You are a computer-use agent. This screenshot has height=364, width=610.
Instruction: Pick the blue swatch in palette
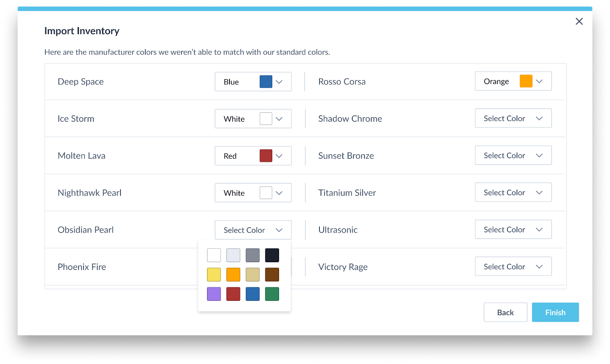click(x=253, y=294)
